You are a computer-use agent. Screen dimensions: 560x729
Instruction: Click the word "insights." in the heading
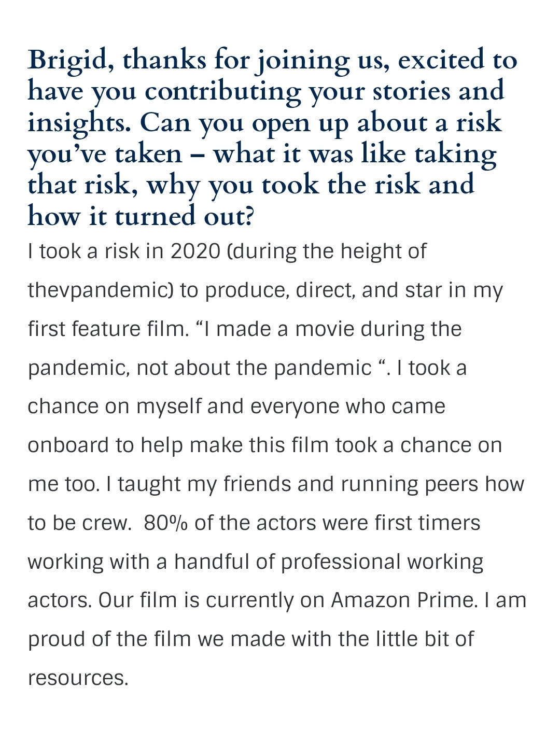coord(78,122)
